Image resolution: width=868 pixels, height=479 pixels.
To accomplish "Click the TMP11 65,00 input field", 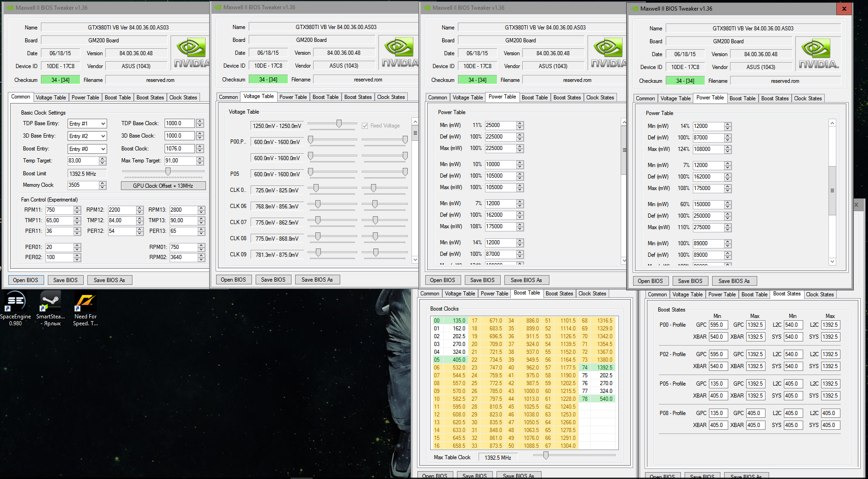I will click(59, 220).
